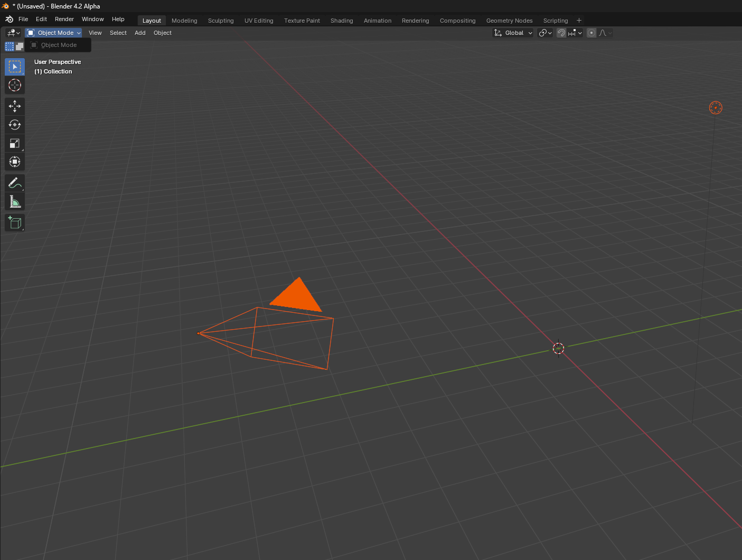Open the pivot point dropdown
The width and height of the screenshot is (742, 560).
tap(545, 33)
